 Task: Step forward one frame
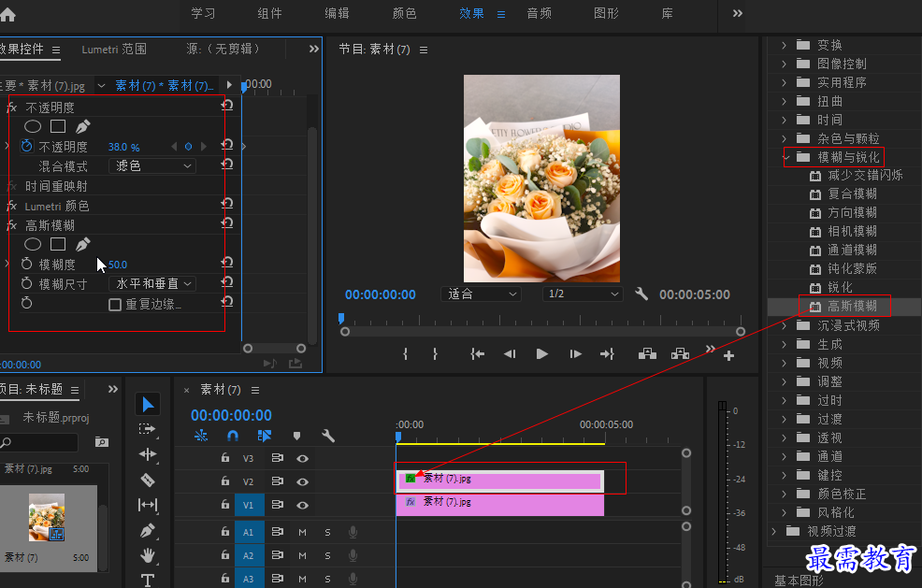576,354
